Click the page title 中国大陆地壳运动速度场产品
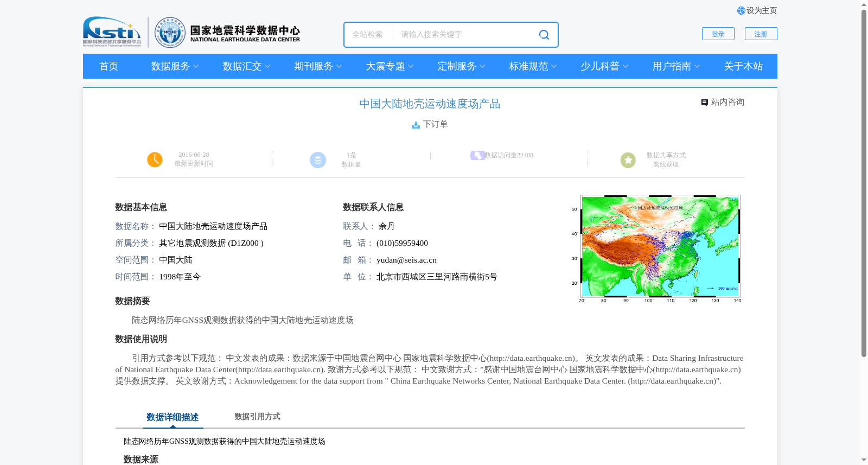Screen dimensions: 868x465 430,104
